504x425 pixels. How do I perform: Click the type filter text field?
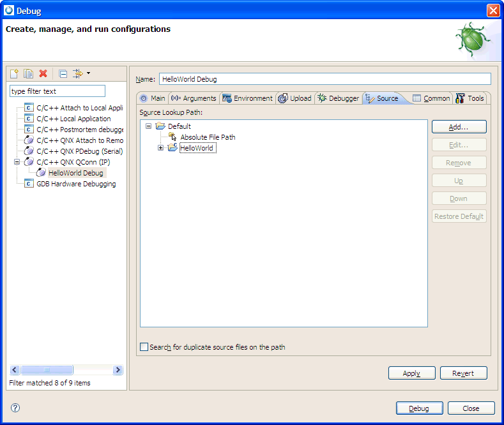[57, 91]
